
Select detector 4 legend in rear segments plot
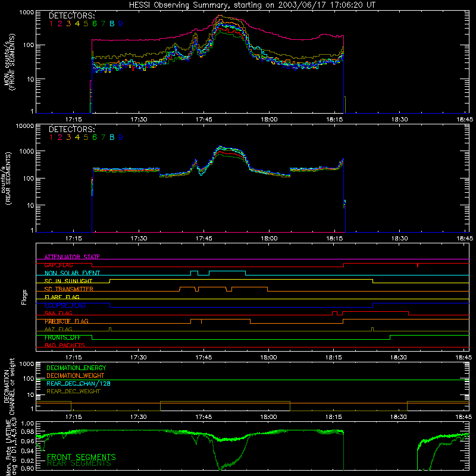(77, 137)
